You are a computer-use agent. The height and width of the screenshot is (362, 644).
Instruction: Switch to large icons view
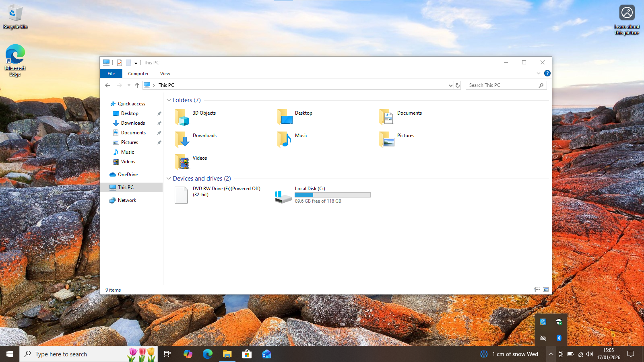(546, 290)
